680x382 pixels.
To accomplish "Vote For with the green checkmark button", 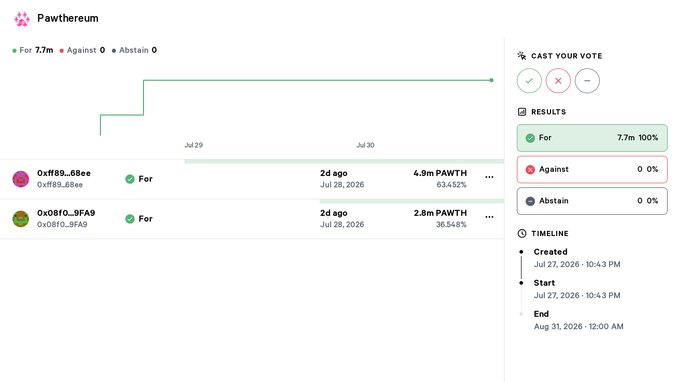I will click(529, 81).
